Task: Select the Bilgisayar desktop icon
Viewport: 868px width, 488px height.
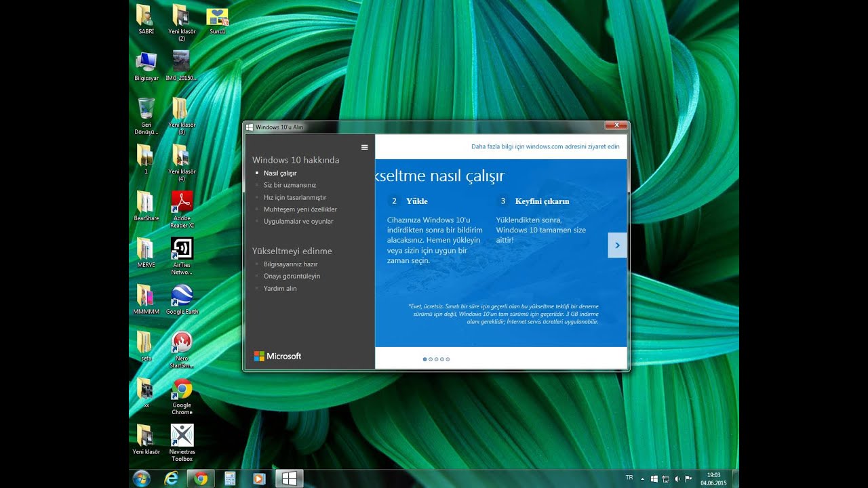Action: coord(146,66)
